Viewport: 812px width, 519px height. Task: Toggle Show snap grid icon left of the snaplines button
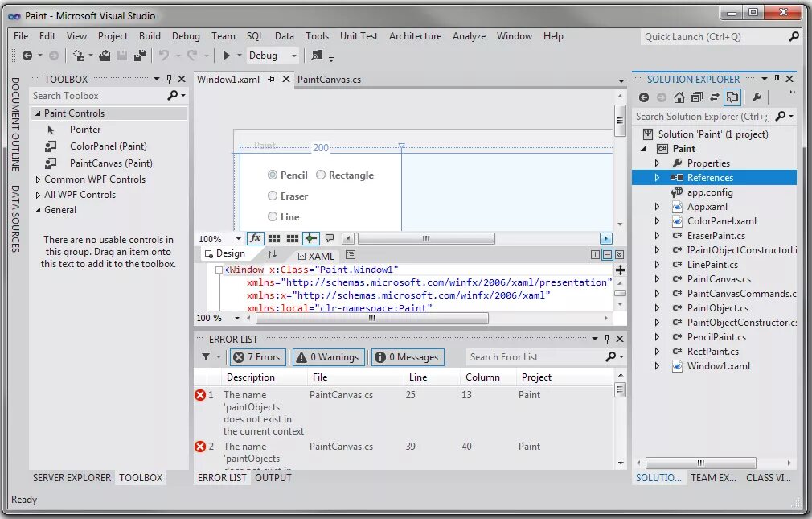pos(274,238)
